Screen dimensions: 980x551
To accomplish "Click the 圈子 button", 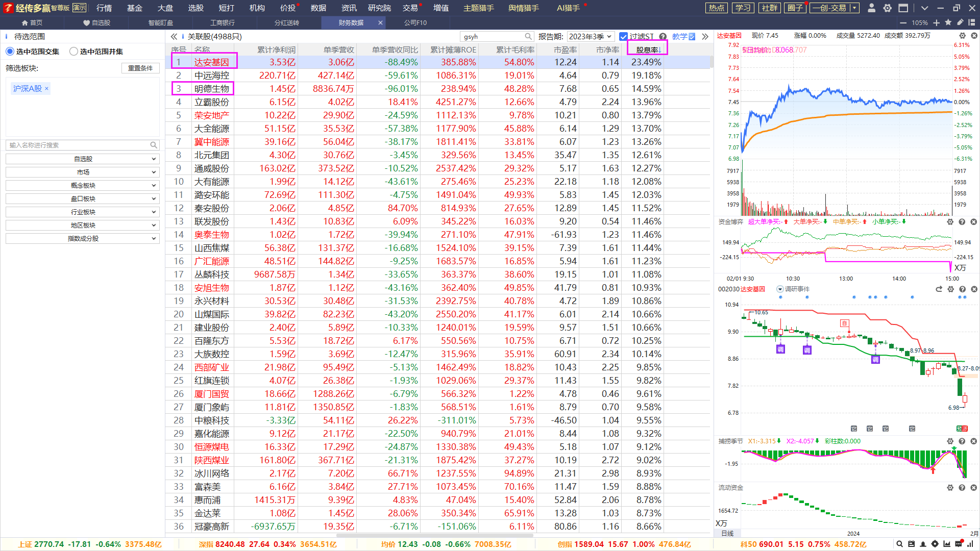I will click(795, 8).
